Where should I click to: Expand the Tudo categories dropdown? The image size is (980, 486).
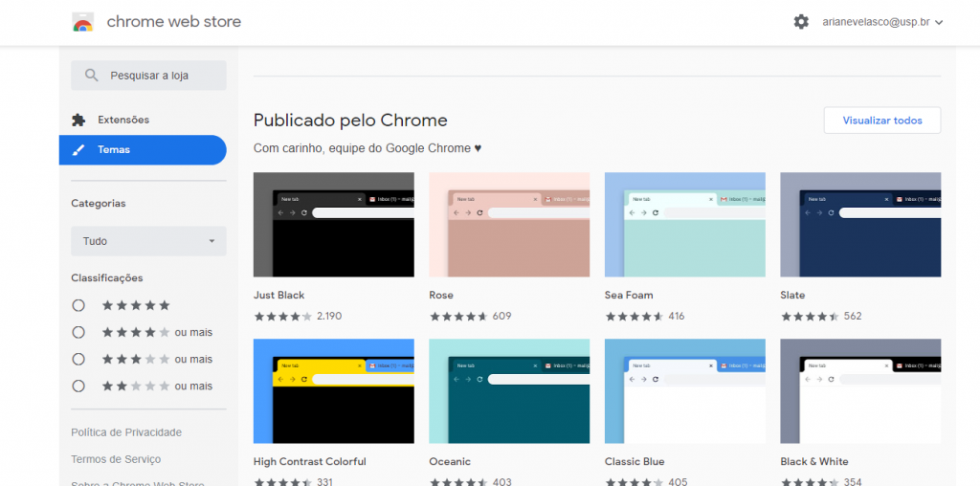point(148,241)
